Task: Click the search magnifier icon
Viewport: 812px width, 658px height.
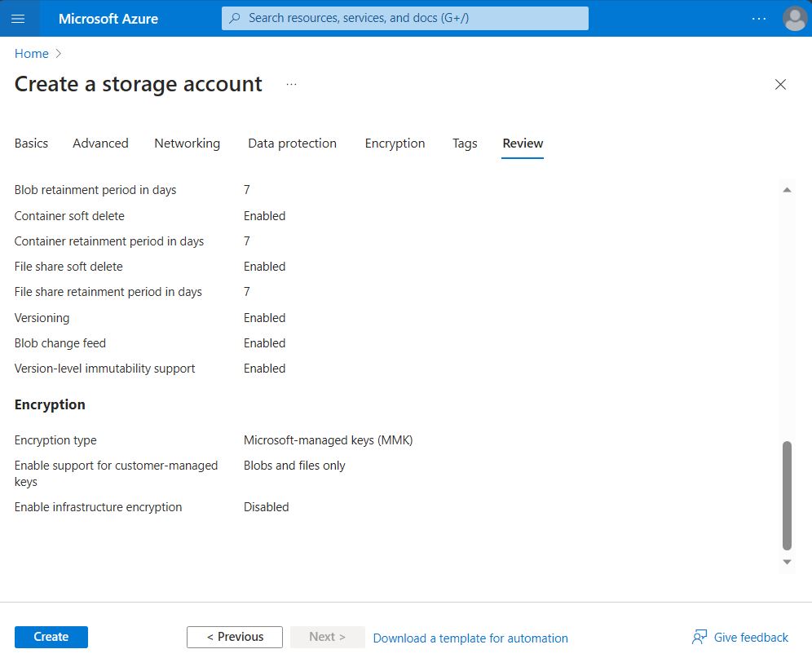Action: (236, 18)
